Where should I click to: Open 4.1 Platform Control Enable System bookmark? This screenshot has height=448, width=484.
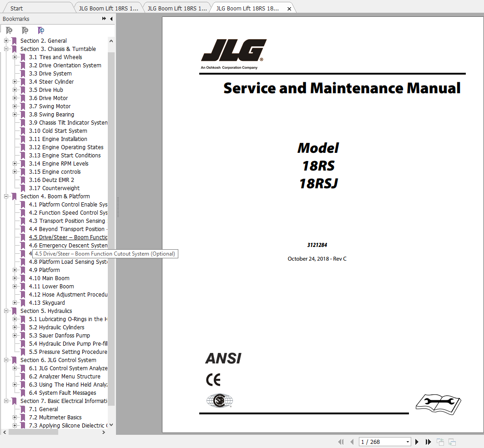68,205
